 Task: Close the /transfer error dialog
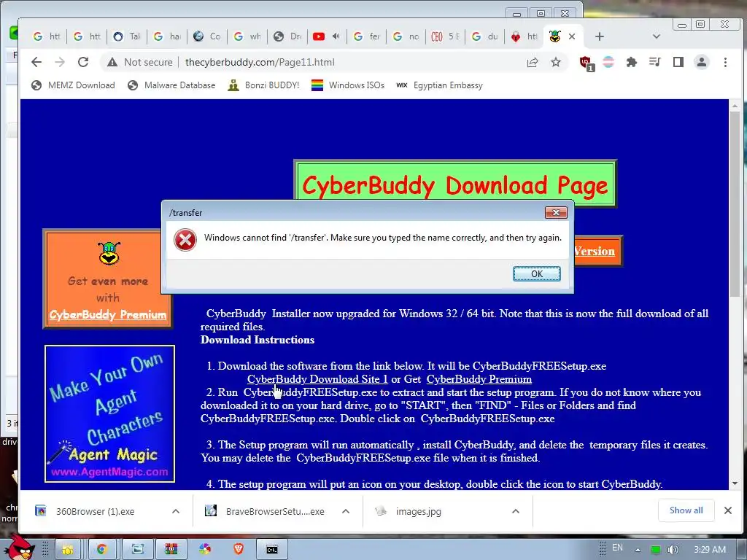click(556, 212)
